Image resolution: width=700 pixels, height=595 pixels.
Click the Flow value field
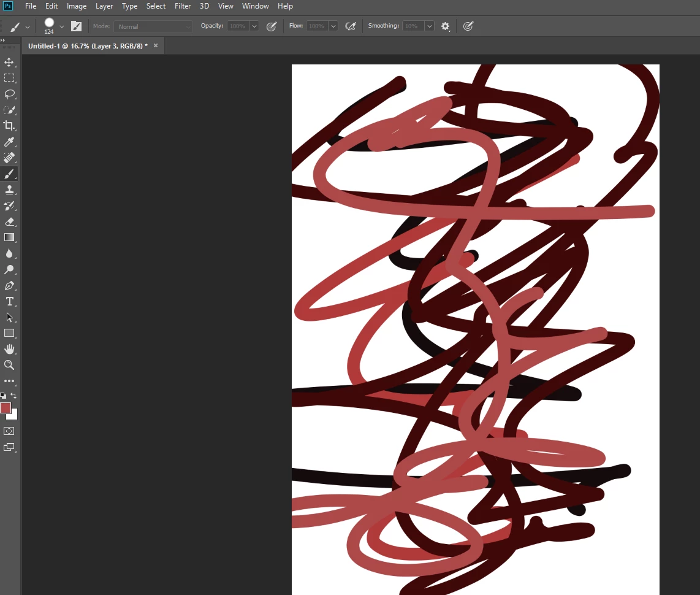pos(317,26)
